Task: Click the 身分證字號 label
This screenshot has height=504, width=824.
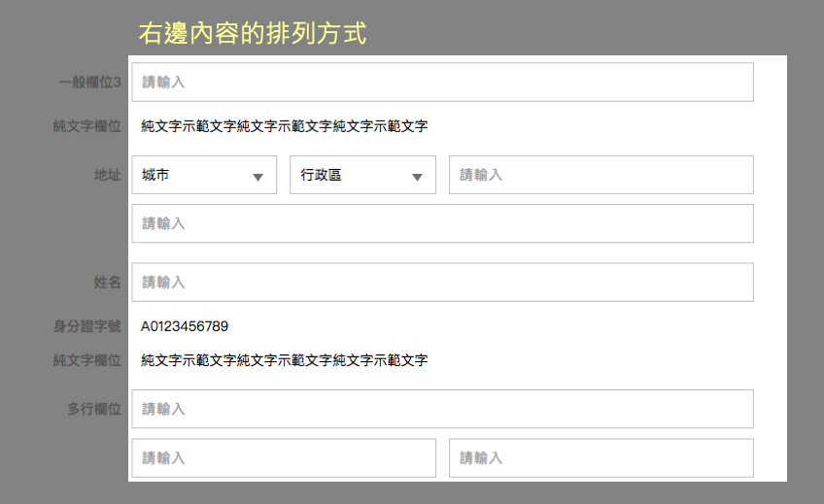Action: point(87,326)
